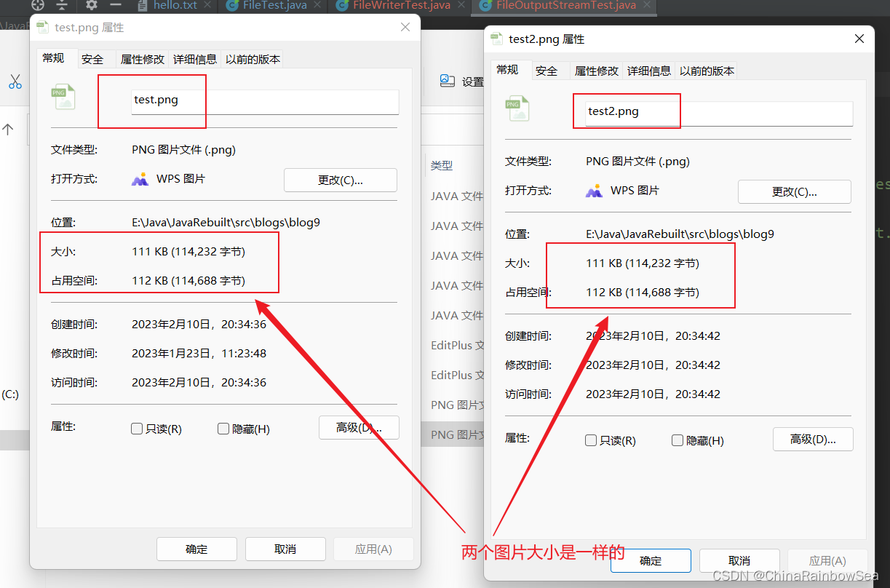
Task: Open the IDE project settings gear
Action: [x=91, y=5]
